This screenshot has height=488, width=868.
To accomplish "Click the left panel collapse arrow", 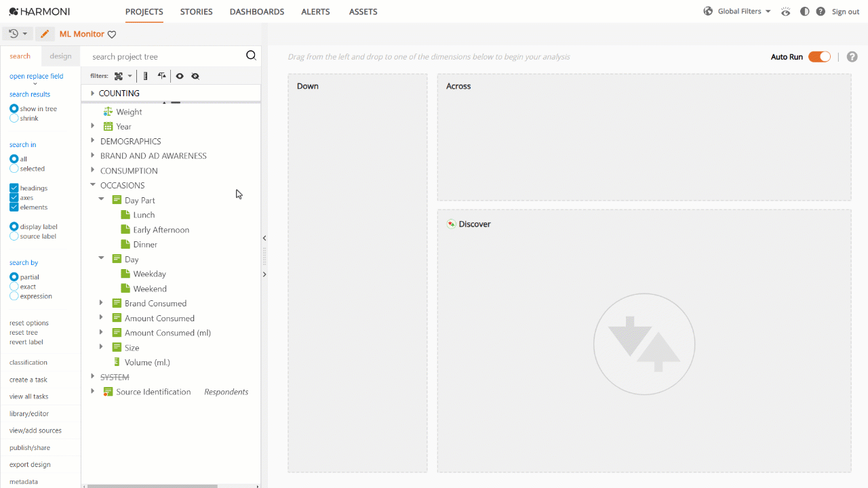I will tap(264, 238).
